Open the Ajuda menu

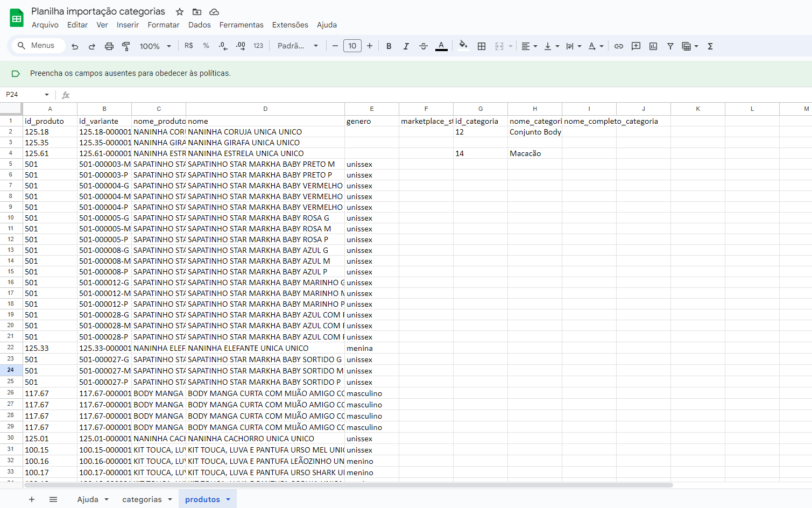pos(327,25)
